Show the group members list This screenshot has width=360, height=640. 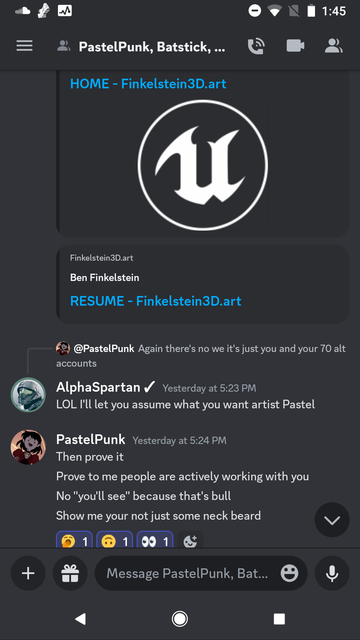pyautogui.click(x=333, y=46)
